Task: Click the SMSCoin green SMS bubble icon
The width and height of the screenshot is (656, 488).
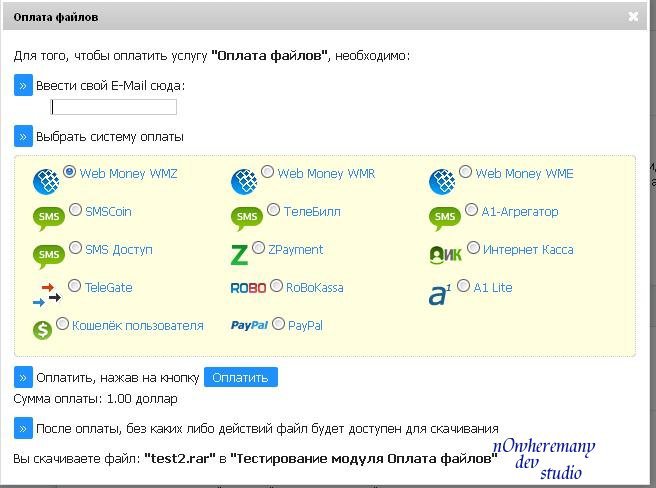Action: [x=49, y=218]
